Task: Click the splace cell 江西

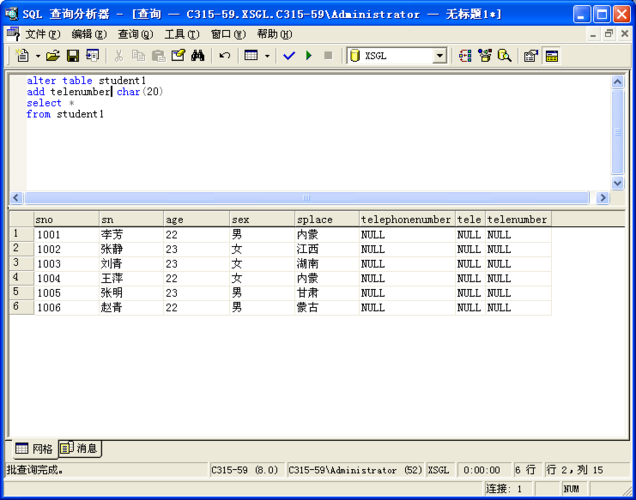Action: [327, 249]
